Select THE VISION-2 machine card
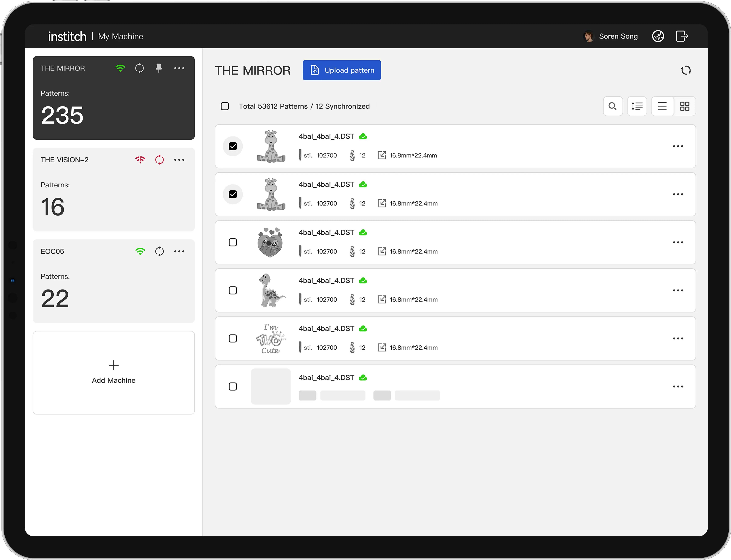731x560 pixels. (113, 200)
